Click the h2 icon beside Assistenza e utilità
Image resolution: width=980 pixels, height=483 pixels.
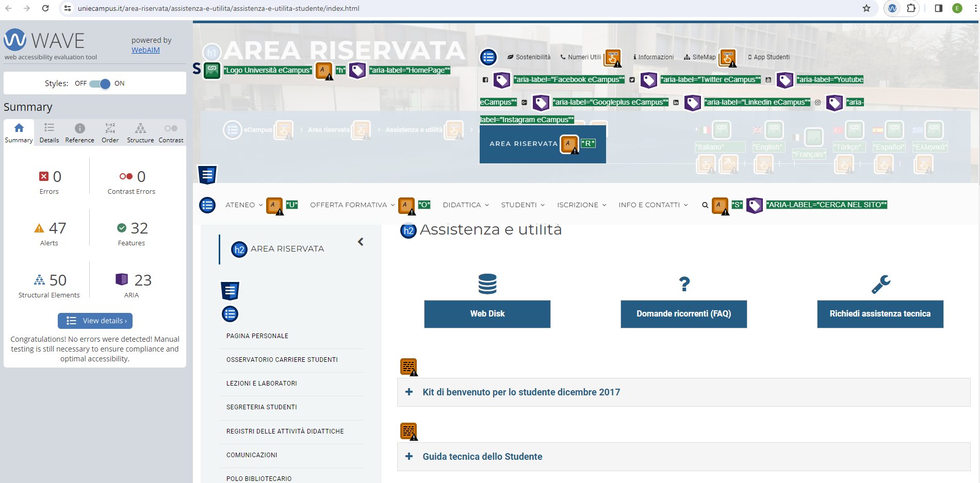pyautogui.click(x=409, y=230)
